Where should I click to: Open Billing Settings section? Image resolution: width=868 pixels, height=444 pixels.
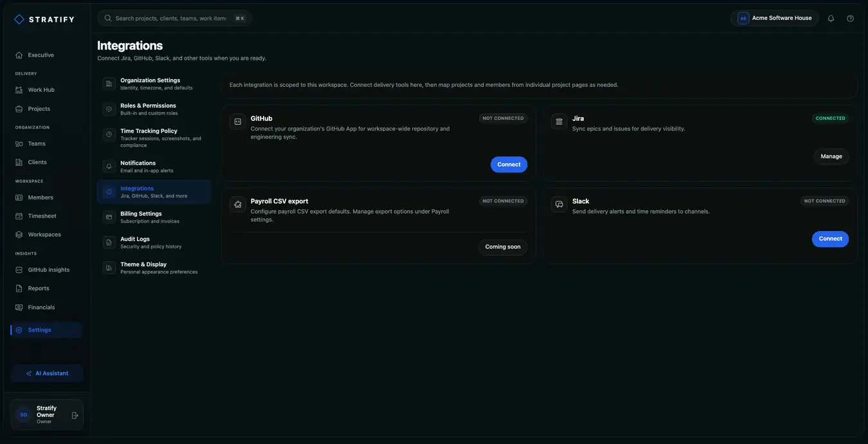(x=154, y=217)
